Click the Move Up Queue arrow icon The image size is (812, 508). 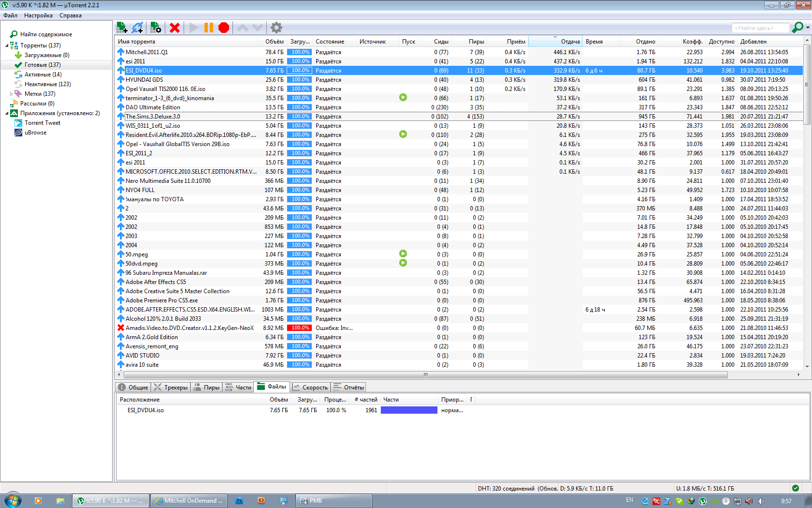pos(243,28)
